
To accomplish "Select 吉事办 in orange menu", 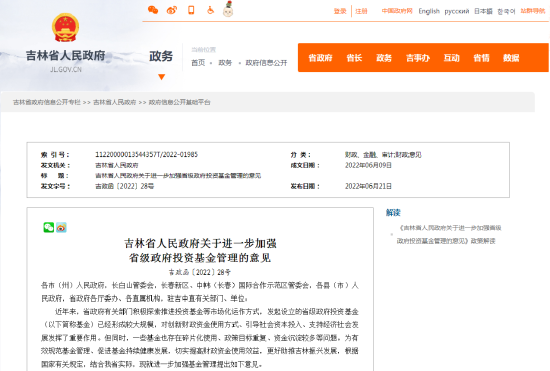I will click(x=418, y=58).
